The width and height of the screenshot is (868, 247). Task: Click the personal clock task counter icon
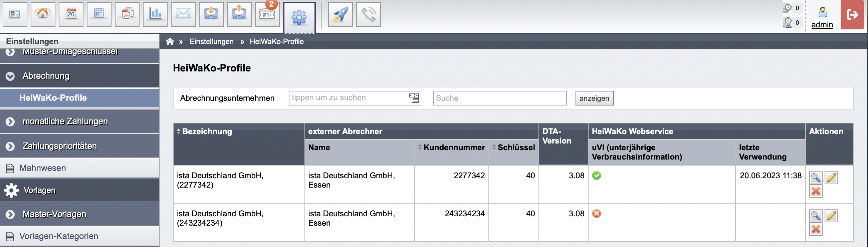[788, 23]
